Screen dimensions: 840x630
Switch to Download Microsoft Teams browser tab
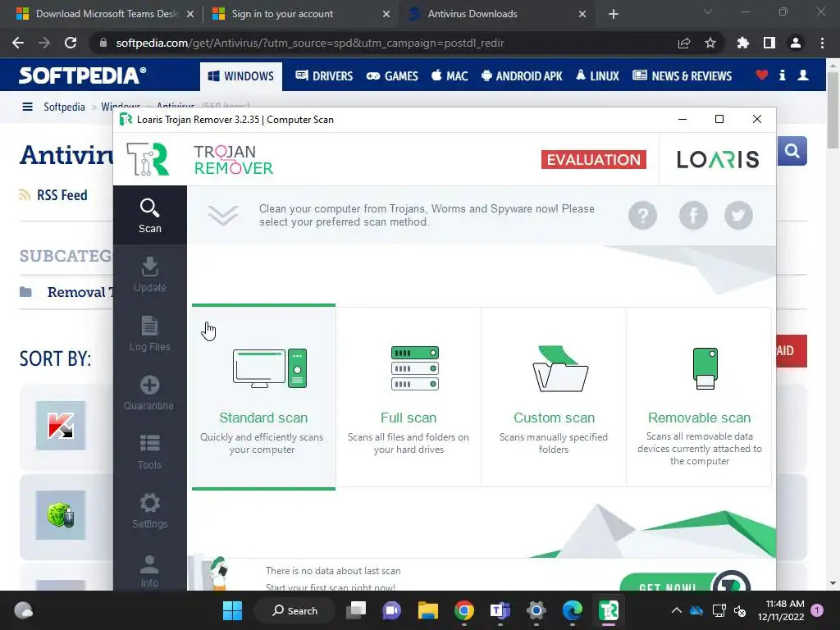[x=105, y=14]
